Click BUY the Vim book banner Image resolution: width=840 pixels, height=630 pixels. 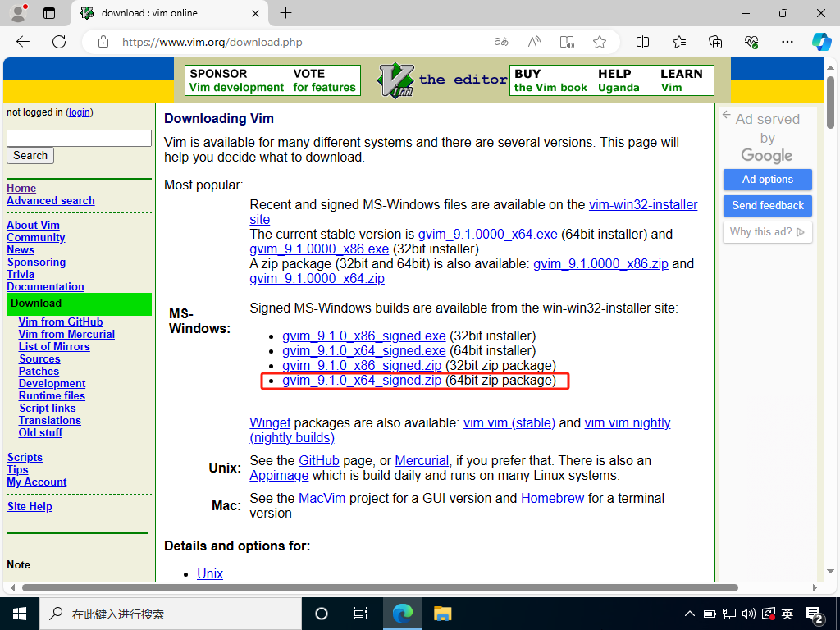(x=550, y=80)
